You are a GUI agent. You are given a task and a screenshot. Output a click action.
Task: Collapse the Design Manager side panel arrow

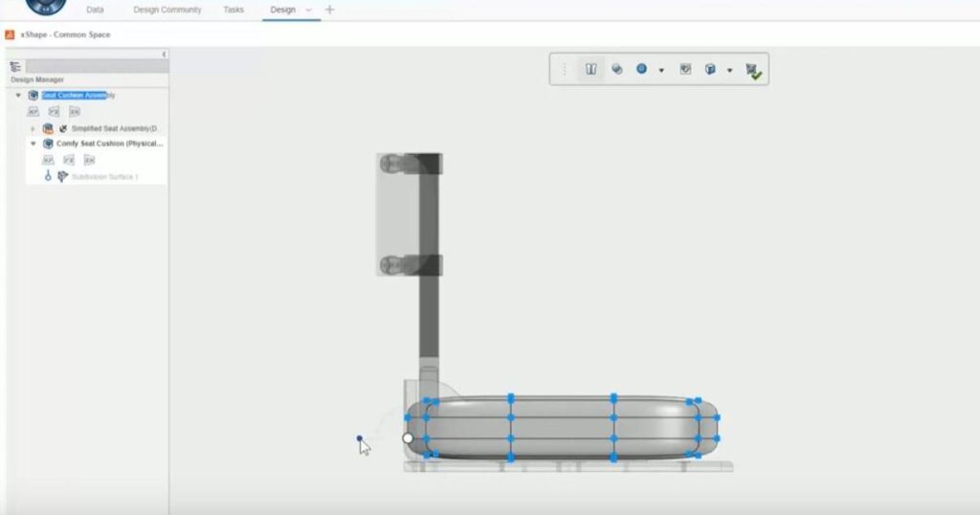click(164, 55)
